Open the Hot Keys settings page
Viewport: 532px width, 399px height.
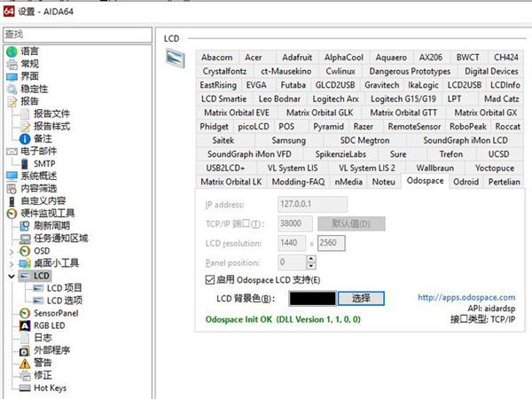(x=49, y=387)
